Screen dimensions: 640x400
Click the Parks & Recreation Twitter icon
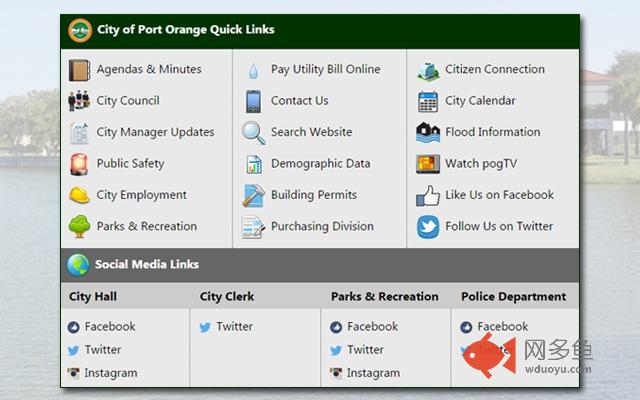pyautogui.click(x=336, y=350)
